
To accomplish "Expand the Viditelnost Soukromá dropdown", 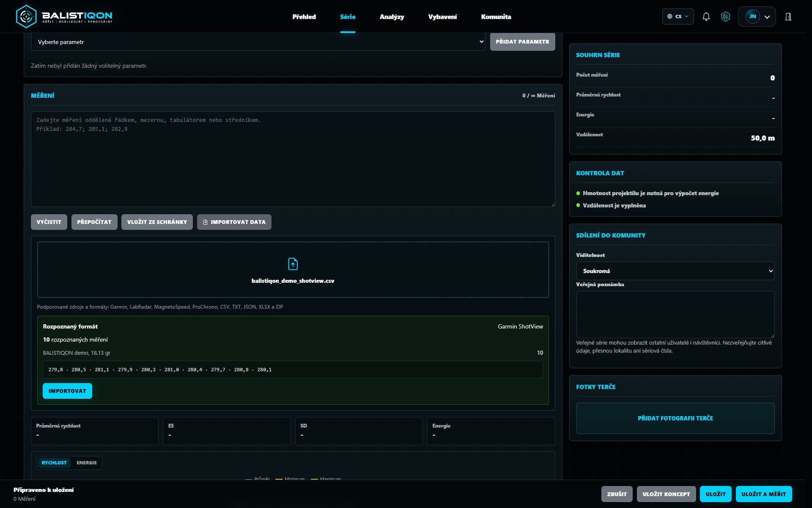I will point(675,271).
